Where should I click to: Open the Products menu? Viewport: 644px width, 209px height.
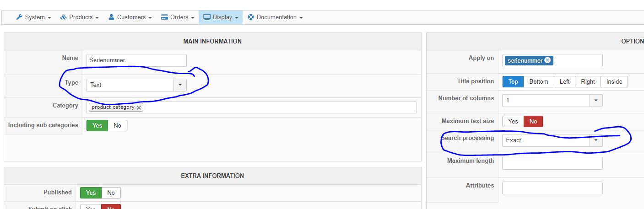(81, 17)
